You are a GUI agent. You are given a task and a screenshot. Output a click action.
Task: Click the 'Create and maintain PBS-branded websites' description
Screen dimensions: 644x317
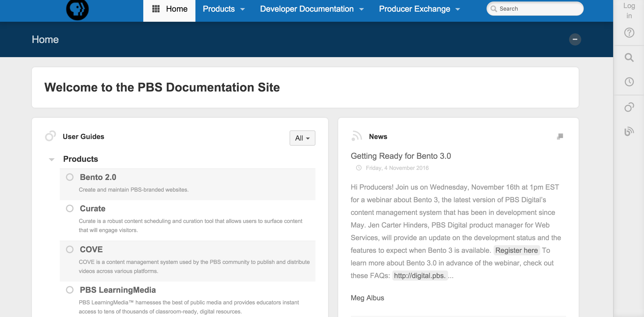134,190
